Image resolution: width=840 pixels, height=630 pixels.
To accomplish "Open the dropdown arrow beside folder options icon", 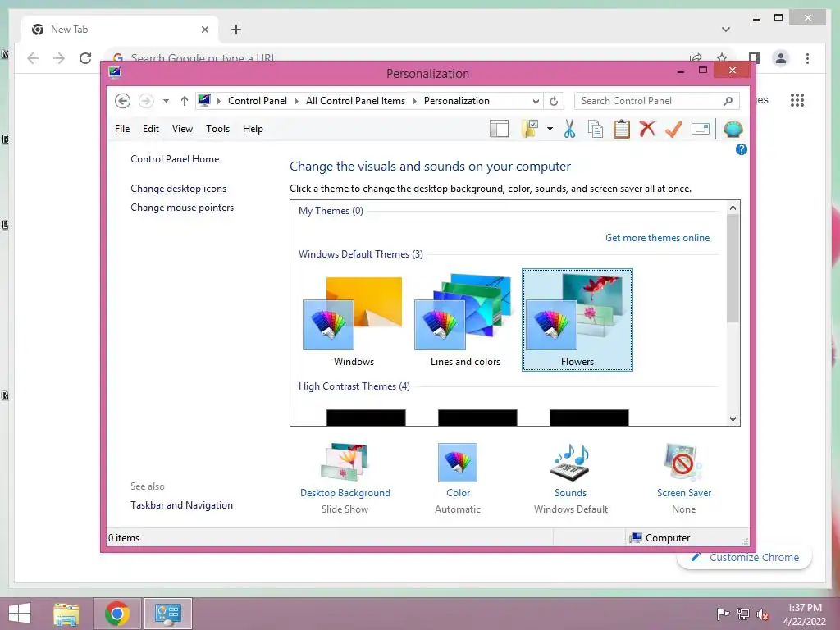I will pos(550,129).
